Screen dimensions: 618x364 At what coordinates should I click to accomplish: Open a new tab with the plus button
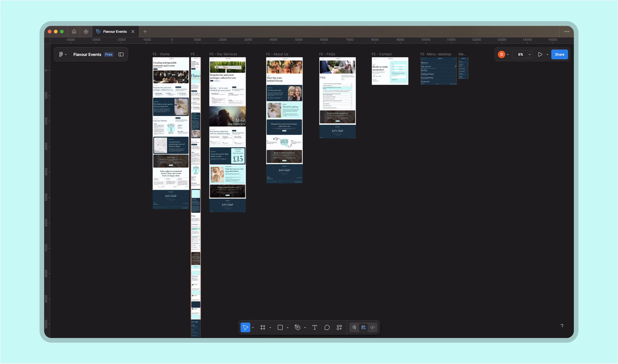[x=145, y=32]
